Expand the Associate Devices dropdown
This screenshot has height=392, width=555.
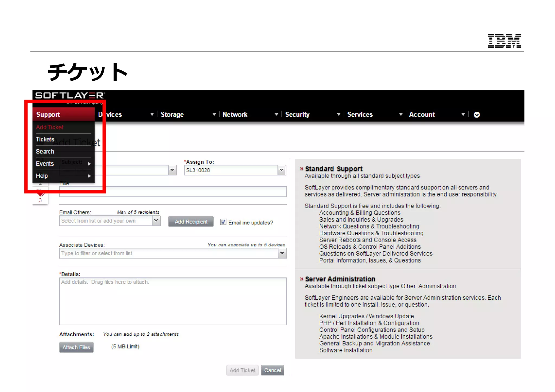pyautogui.click(x=282, y=253)
